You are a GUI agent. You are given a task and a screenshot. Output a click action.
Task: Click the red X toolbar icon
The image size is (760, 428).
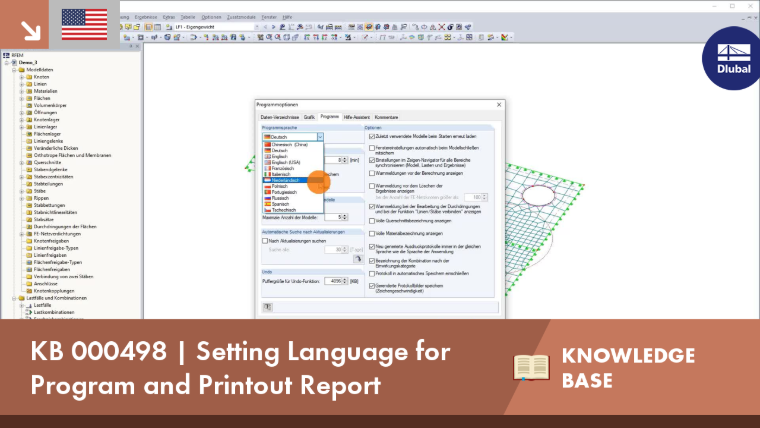point(442,27)
